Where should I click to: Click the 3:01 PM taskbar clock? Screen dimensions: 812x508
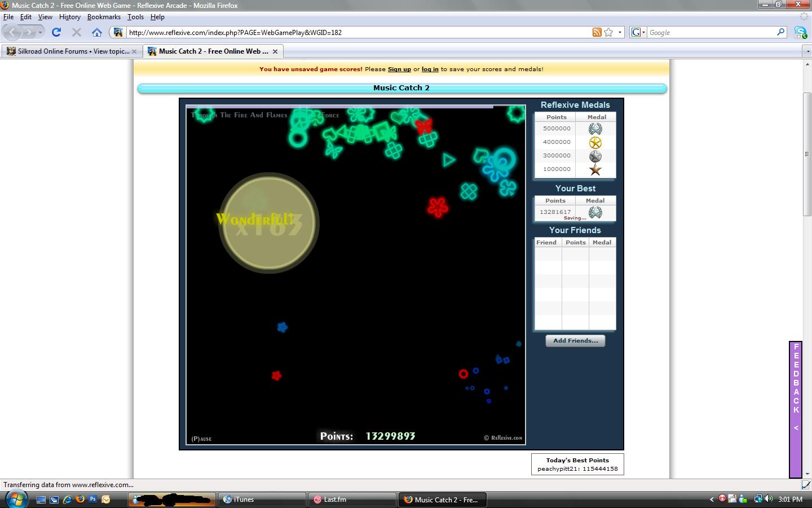[790, 500]
